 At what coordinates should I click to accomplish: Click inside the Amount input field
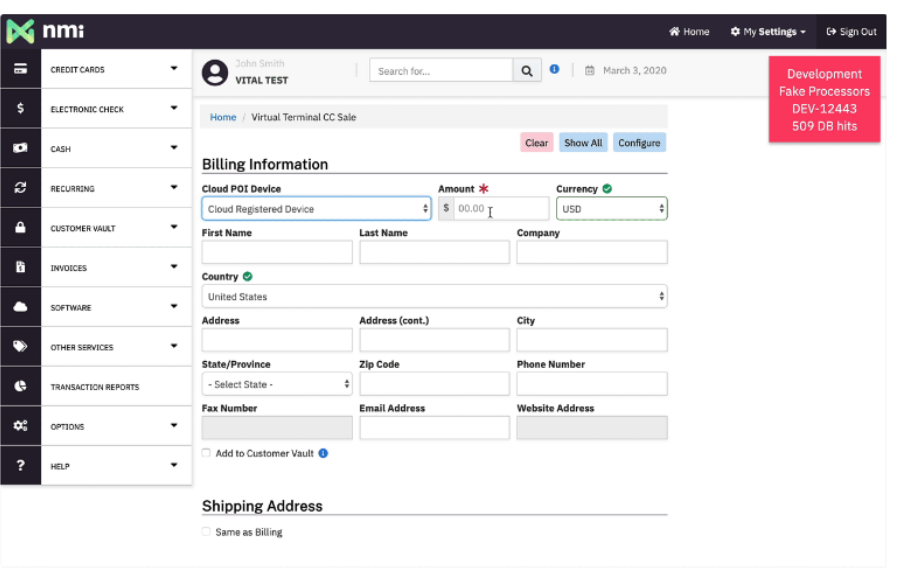pos(497,208)
